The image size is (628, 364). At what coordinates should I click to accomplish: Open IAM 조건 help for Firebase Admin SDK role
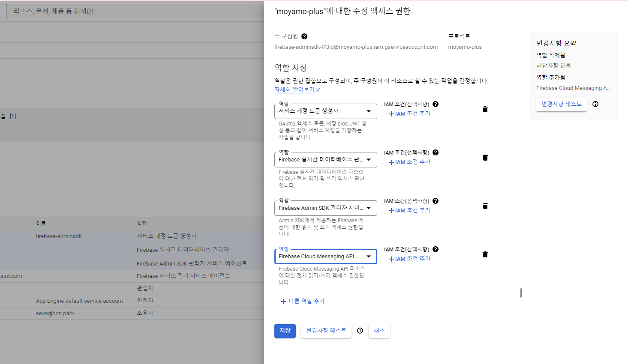tap(436, 201)
